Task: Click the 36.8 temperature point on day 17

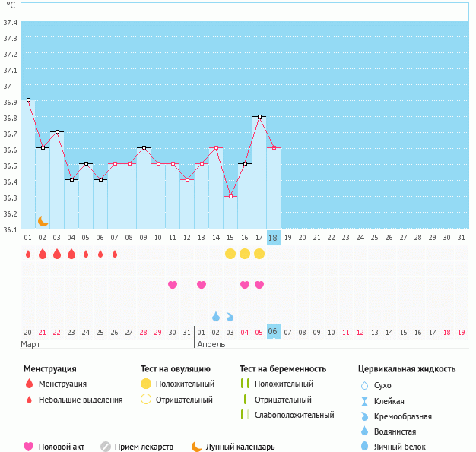Action: [259, 116]
